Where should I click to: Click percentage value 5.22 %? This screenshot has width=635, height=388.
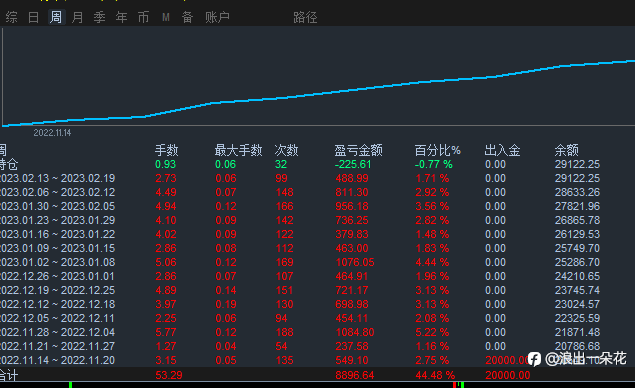click(x=432, y=333)
